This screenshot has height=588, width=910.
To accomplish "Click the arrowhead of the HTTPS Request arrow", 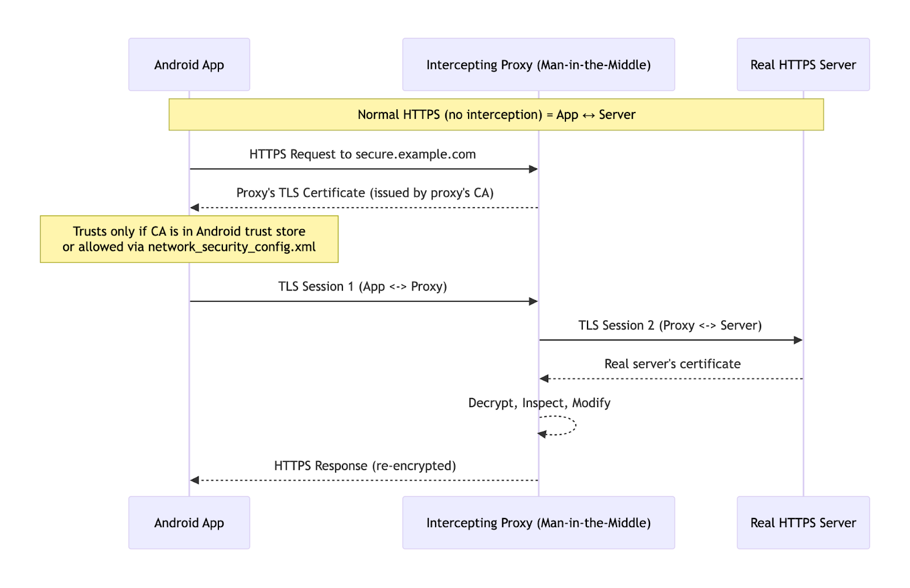I will (x=533, y=169).
